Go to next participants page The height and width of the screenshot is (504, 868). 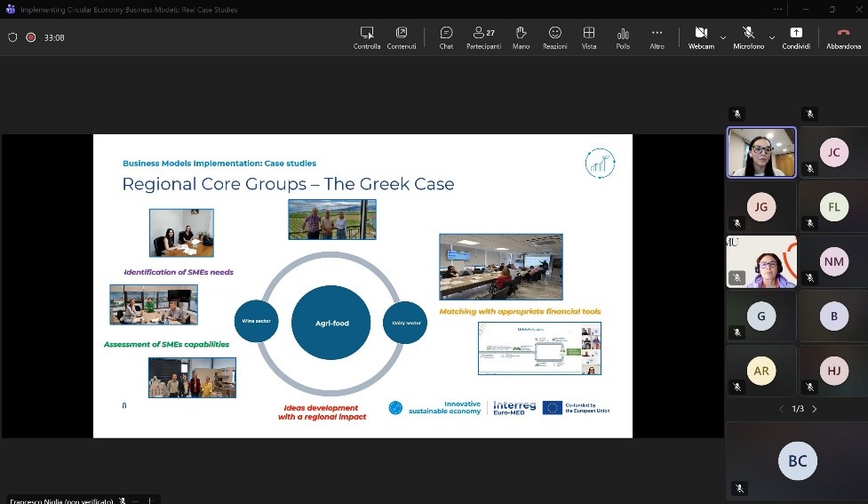click(815, 409)
